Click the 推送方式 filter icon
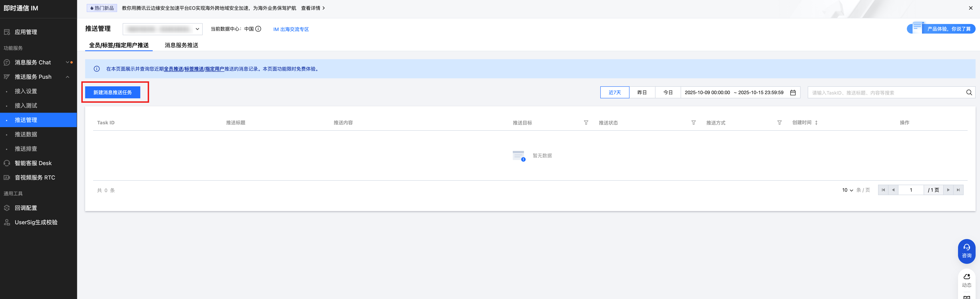 coord(779,123)
